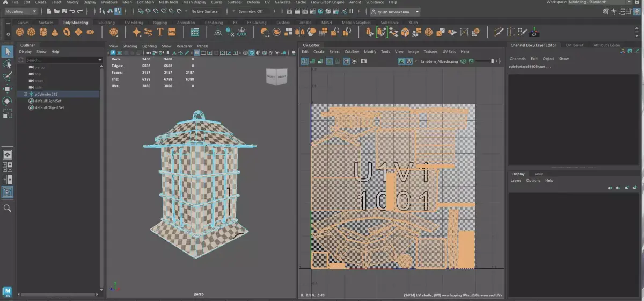Toggle wireframe on shaded in viewport toolbar

265,53
